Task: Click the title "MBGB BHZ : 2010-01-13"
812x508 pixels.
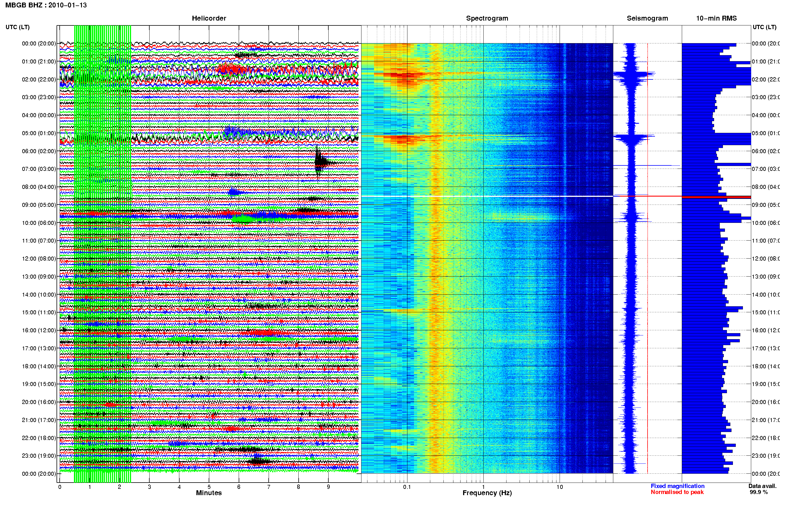Action: click(46, 5)
